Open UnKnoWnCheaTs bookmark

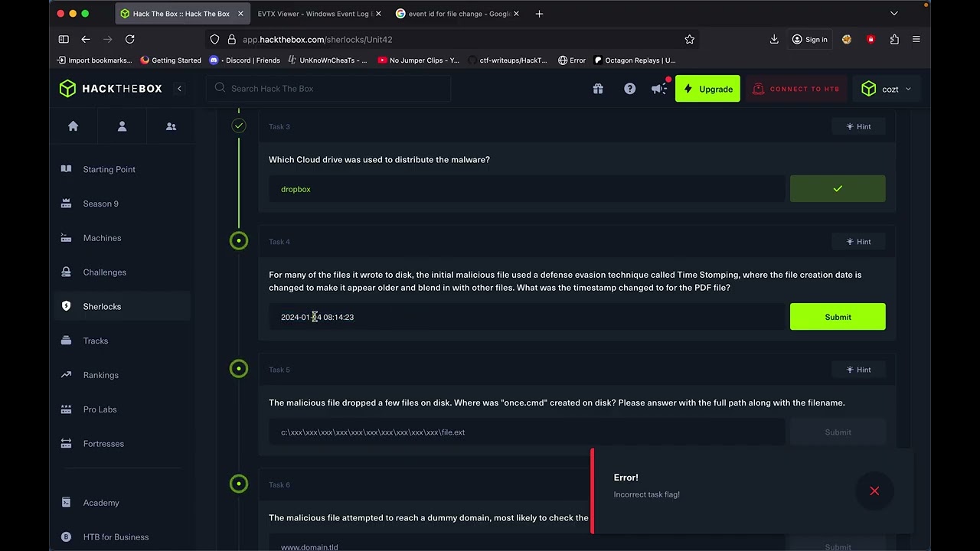[x=327, y=60]
